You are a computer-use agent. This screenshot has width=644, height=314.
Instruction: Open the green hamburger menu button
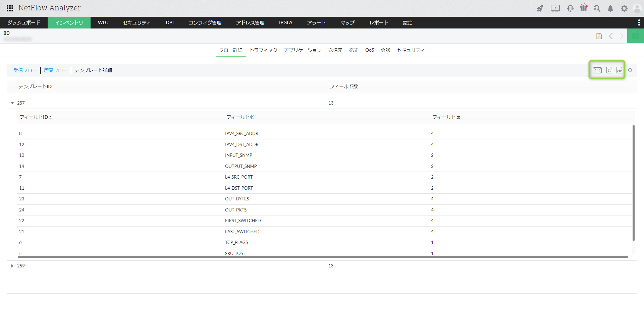tap(636, 36)
